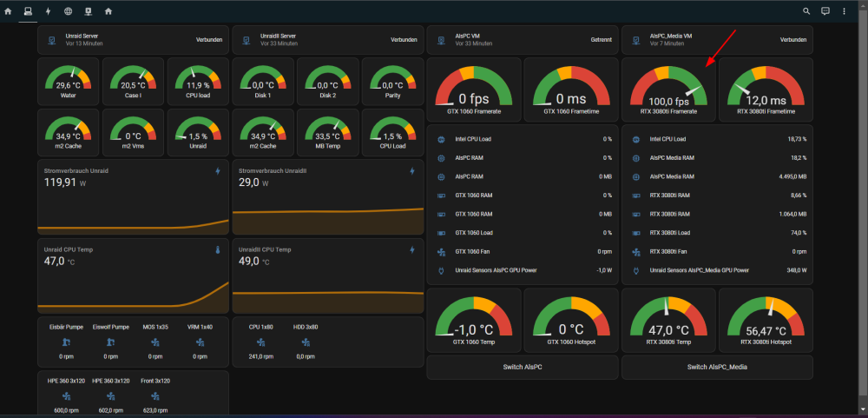Open Unraid Sensors AlsPC_Media GPU Power entry

pyautogui.click(x=717, y=270)
